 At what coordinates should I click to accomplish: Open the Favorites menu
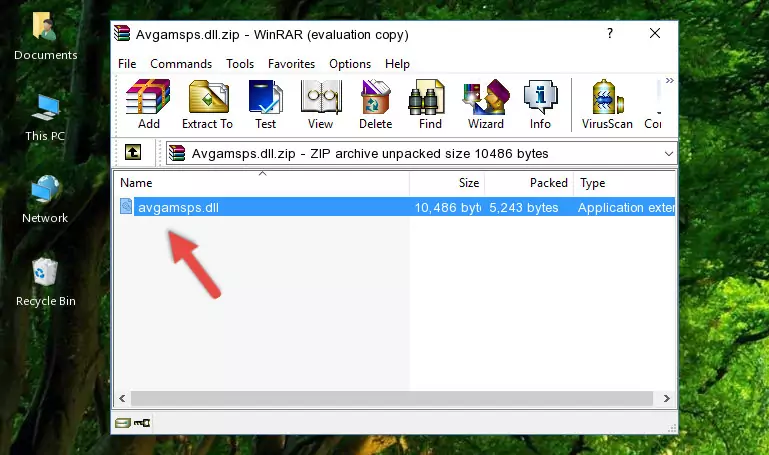(291, 64)
